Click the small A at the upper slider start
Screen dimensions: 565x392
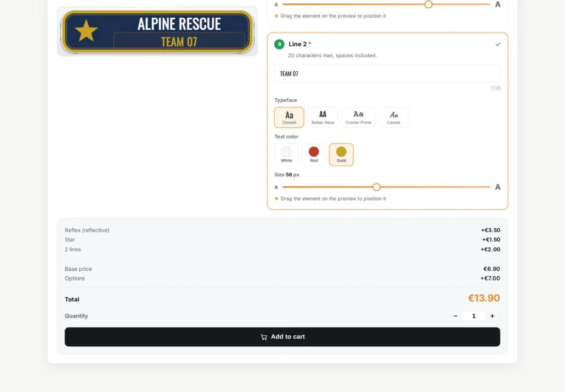[276, 4]
